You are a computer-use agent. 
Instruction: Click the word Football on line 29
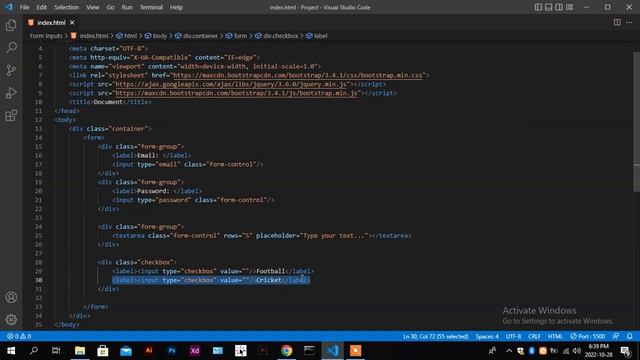coord(271,271)
